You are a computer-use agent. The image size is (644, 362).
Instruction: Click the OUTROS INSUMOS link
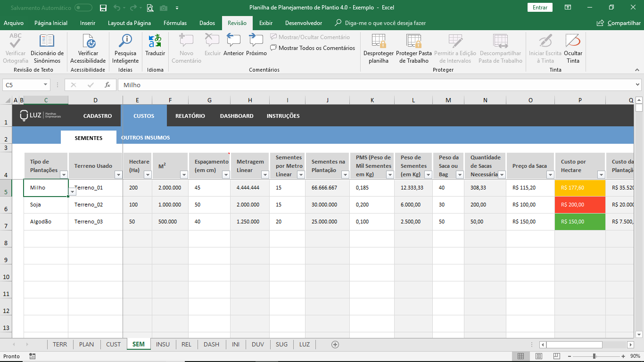click(x=145, y=138)
